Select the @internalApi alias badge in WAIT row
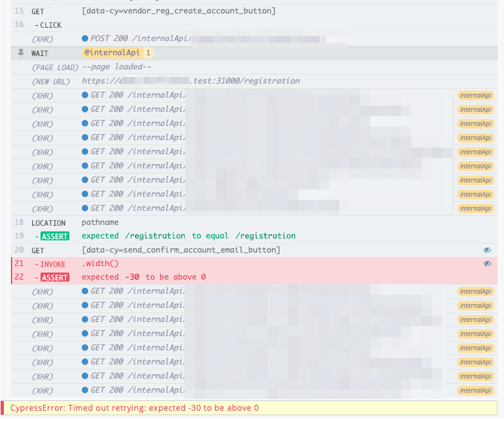 click(112, 53)
